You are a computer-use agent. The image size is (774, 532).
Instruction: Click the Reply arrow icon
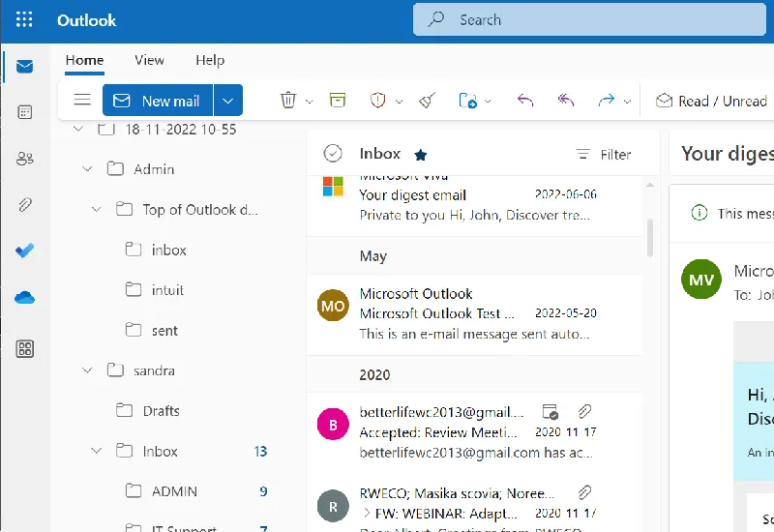click(525, 101)
